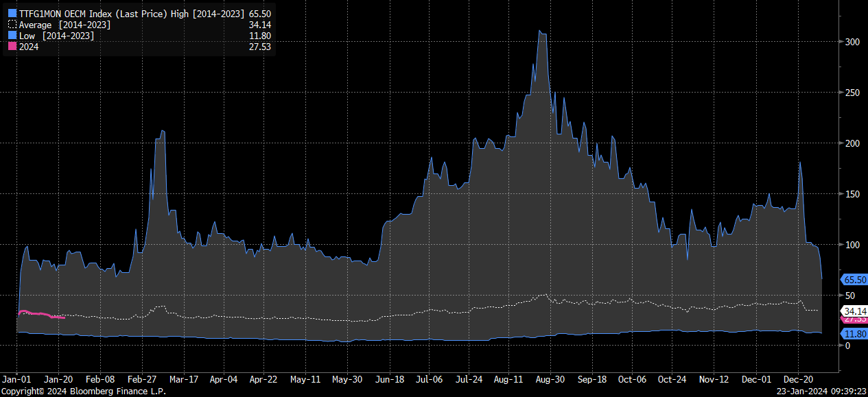The height and width of the screenshot is (397, 868).
Task: Click the Jan-20 date axis label
Action: click(58, 378)
